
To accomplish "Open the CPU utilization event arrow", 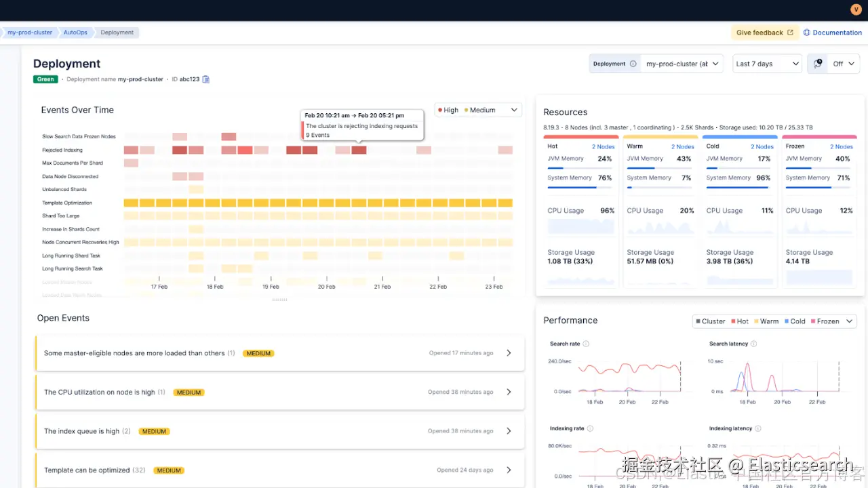I will [x=509, y=392].
